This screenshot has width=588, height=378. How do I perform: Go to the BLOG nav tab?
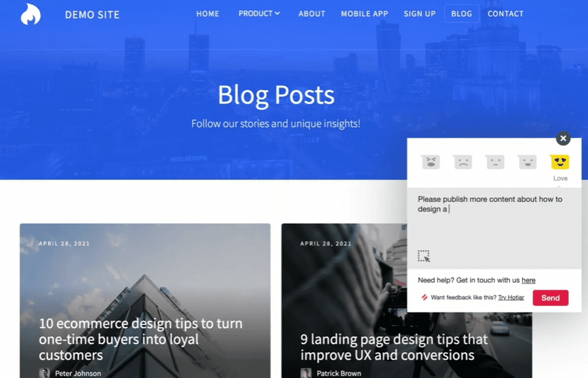pyautogui.click(x=462, y=14)
